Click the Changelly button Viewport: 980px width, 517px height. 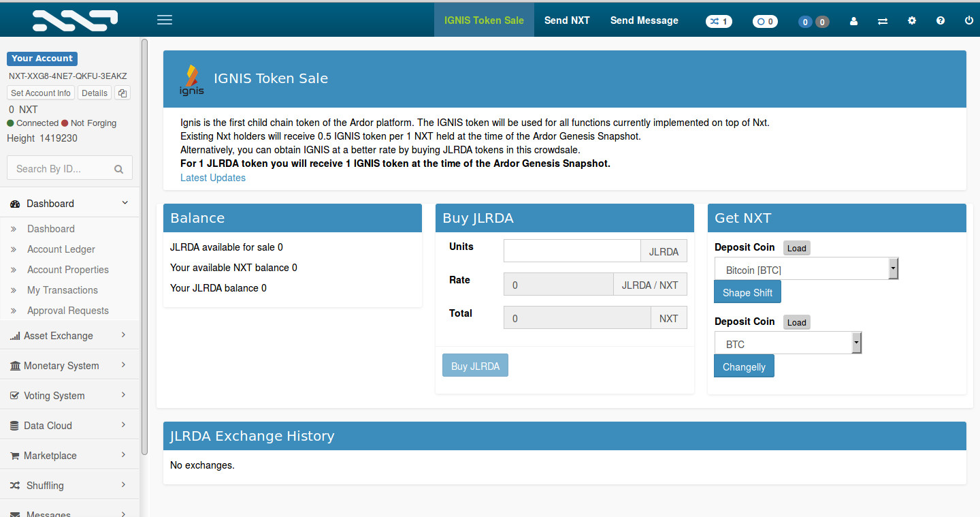(x=744, y=366)
